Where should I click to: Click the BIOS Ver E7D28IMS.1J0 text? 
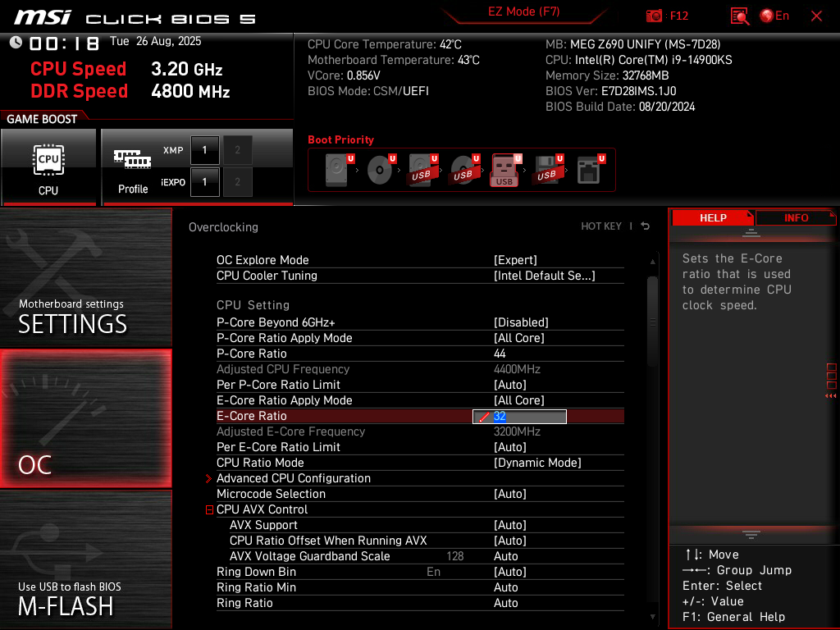point(610,91)
